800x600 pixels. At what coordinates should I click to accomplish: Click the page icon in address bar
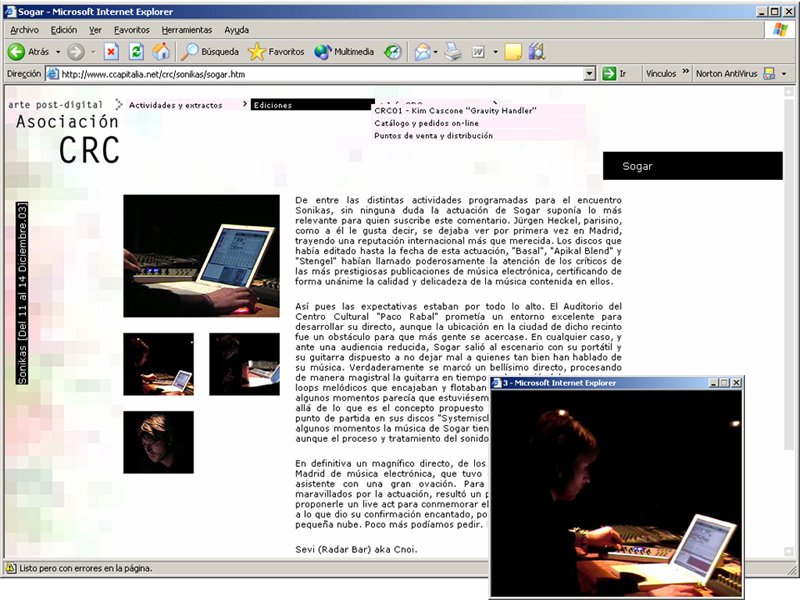pos(53,74)
